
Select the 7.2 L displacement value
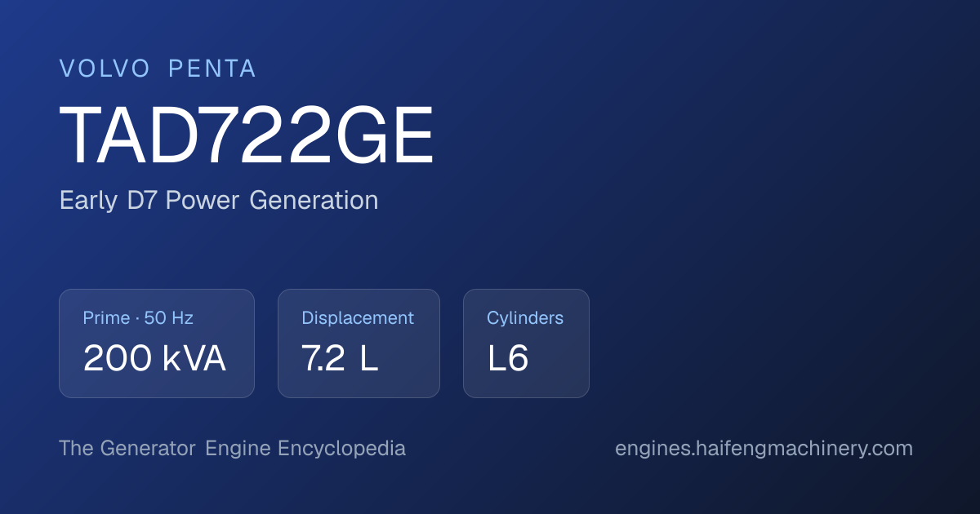pos(340,359)
